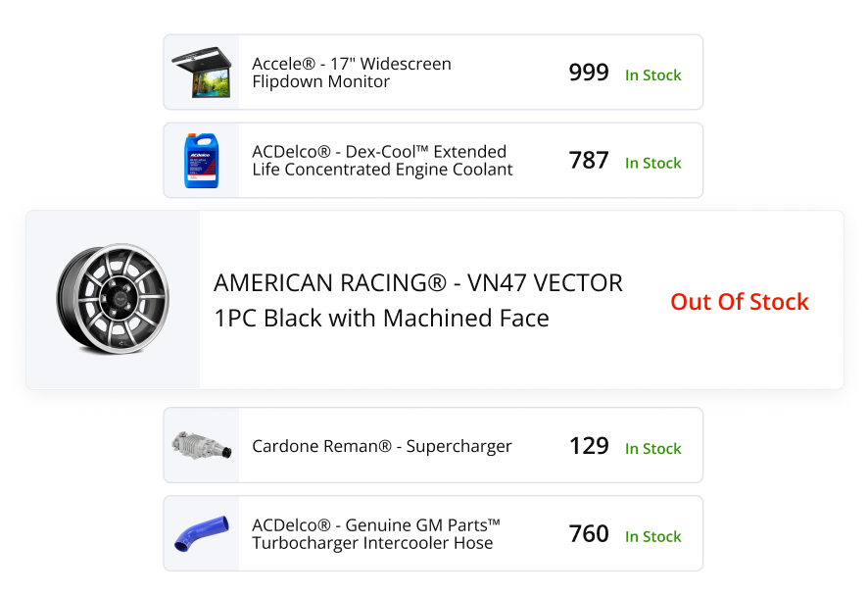The width and height of the screenshot is (868, 596).
Task: Click the In Stock label for the Supercharger
Action: [652, 448]
